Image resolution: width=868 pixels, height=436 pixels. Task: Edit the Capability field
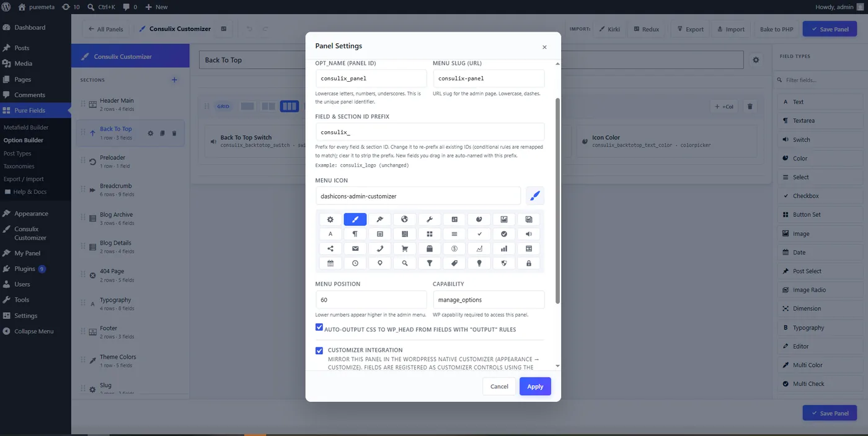point(489,300)
